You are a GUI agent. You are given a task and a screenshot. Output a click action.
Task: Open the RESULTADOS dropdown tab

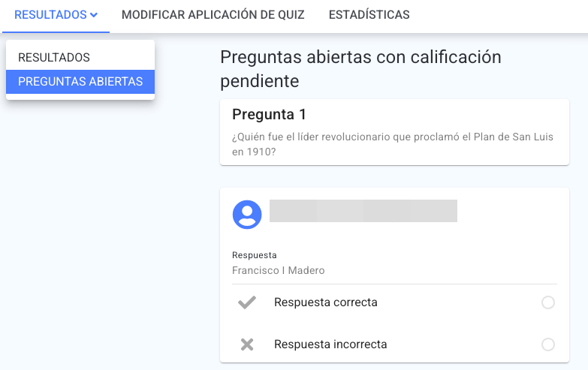point(56,15)
